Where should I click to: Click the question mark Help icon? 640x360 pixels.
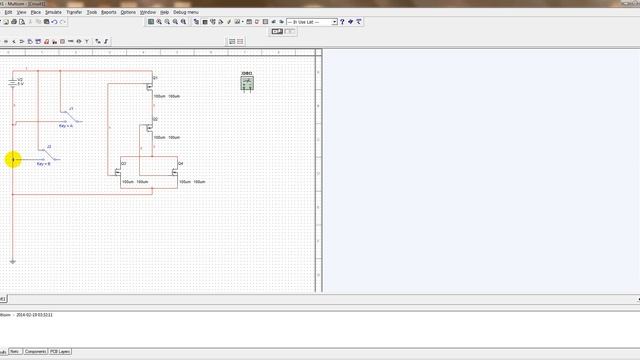pyautogui.click(x=342, y=22)
